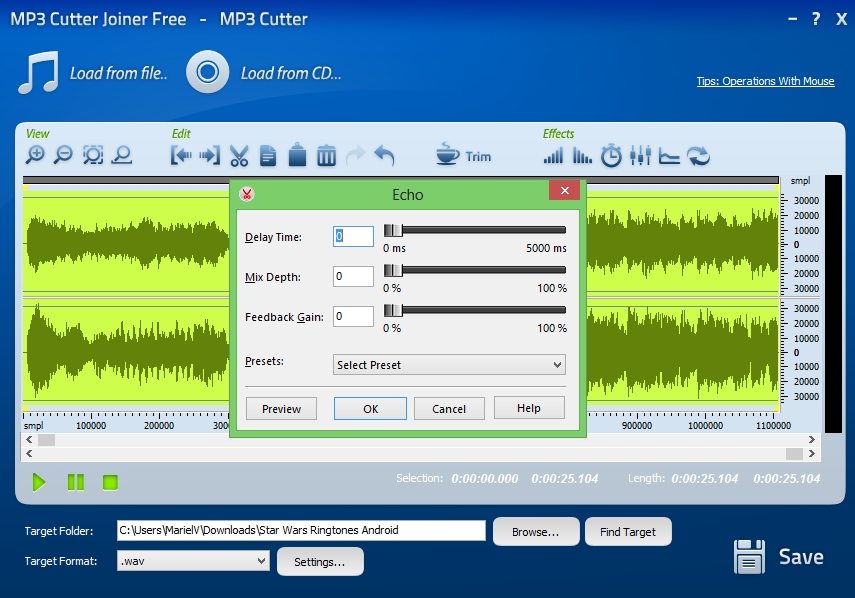
Task: Confirm echo settings with OK
Action: (x=370, y=409)
